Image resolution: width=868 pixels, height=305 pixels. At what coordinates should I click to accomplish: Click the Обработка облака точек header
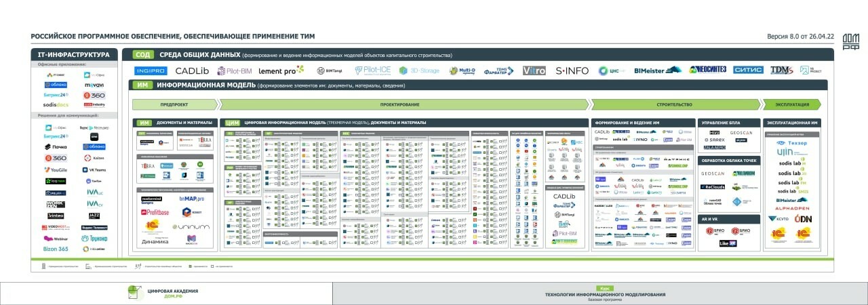729,161
